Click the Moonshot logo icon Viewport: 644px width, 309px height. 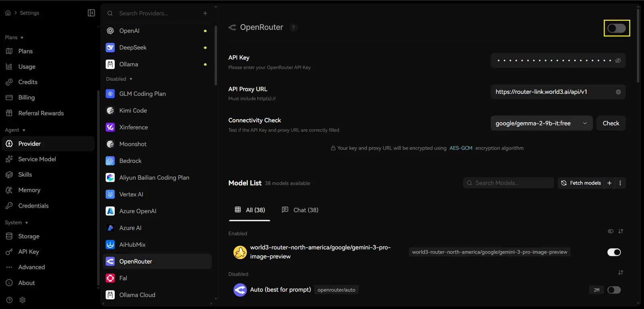coord(110,144)
